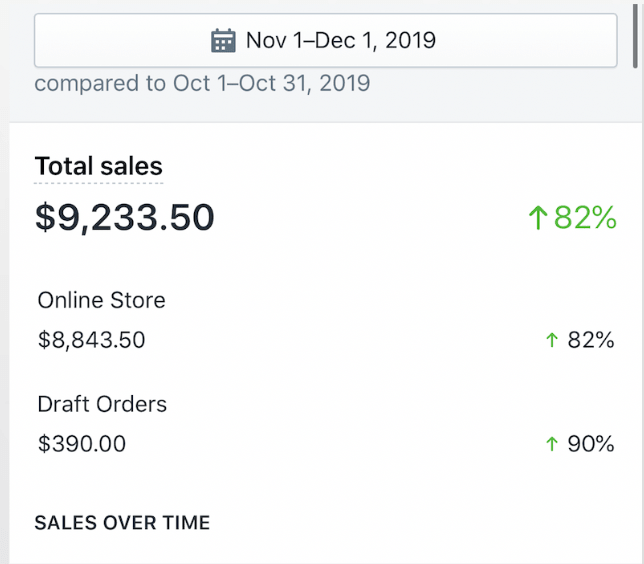Click the calendar icon in date button
The width and height of the screenshot is (644, 564).
point(223,41)
